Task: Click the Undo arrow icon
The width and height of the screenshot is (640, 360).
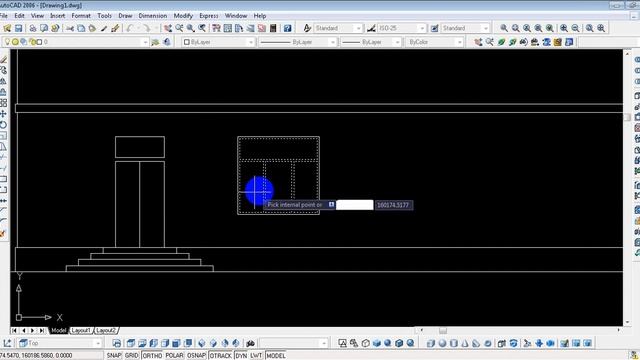Action: (x=130, y=28)
